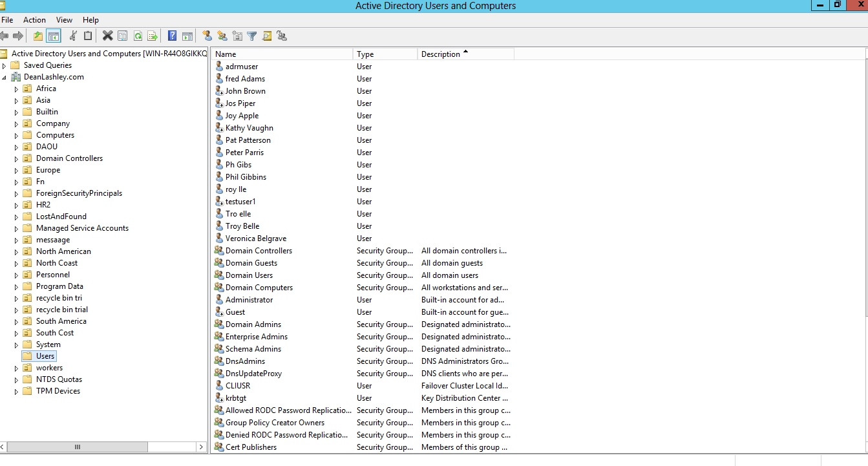The width and height of the screenshot is (868, 466).
Task: Select the Computers container in tree
Action: click(55, 135)
